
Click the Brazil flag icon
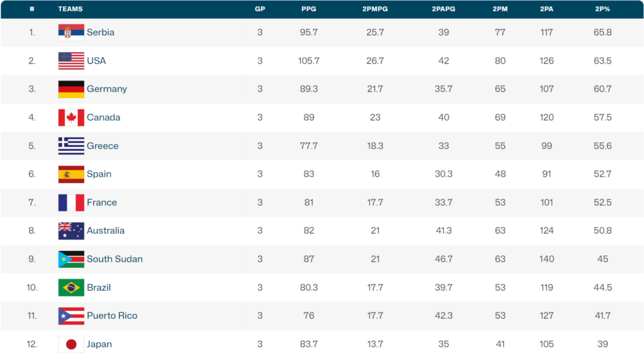pyautogui.click(x=71, y=287)
